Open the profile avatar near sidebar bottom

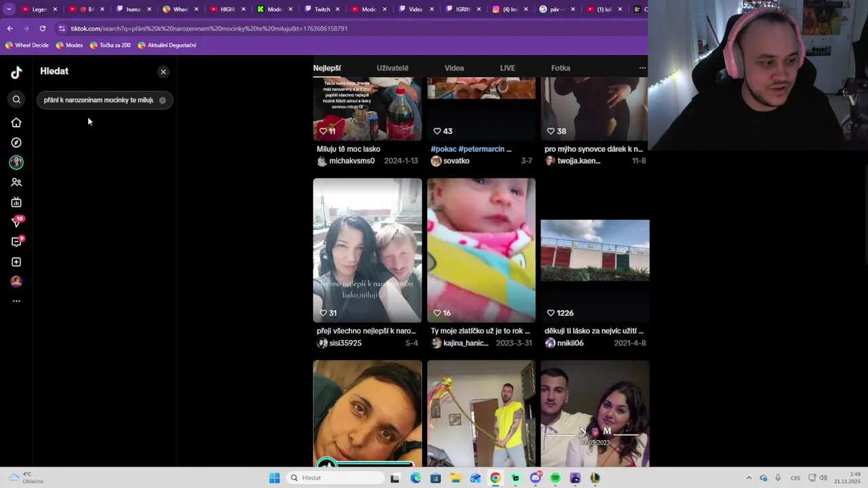(16, 281)
